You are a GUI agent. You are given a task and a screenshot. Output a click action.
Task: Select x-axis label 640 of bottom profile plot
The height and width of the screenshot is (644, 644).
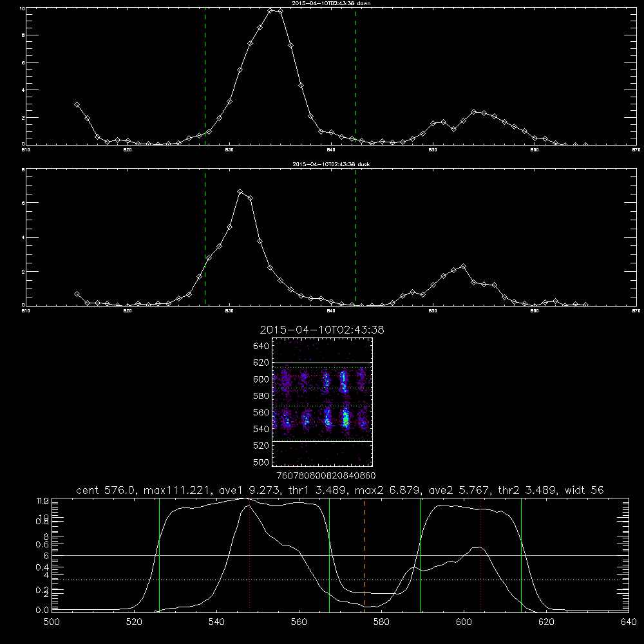pos(629,622)
